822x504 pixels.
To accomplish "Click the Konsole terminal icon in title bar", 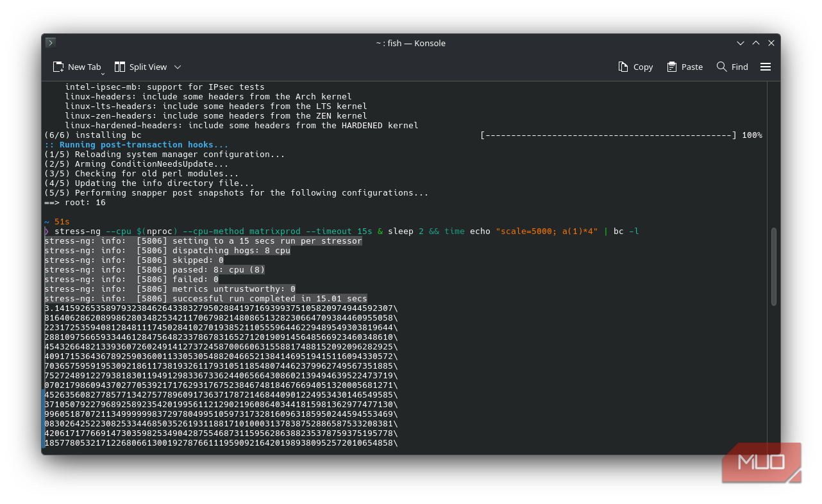I will click(51, 43).
